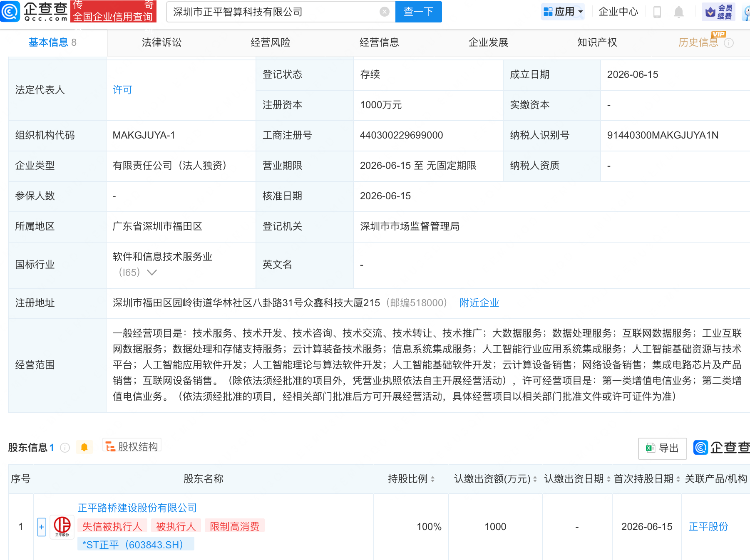750x560 pixels.
Task: Expand shareholder row with the plus icon
Action: pyautogui.click(x=42, y=527)
